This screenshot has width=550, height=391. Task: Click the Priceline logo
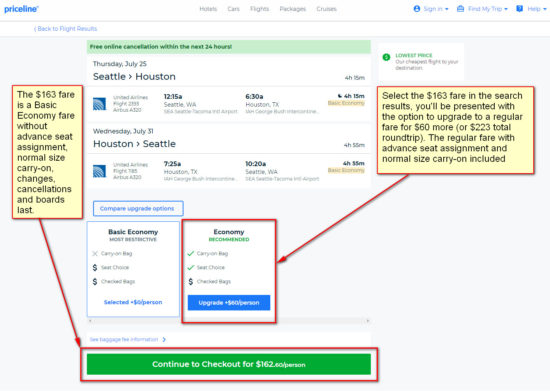click(x=21, y=9)
